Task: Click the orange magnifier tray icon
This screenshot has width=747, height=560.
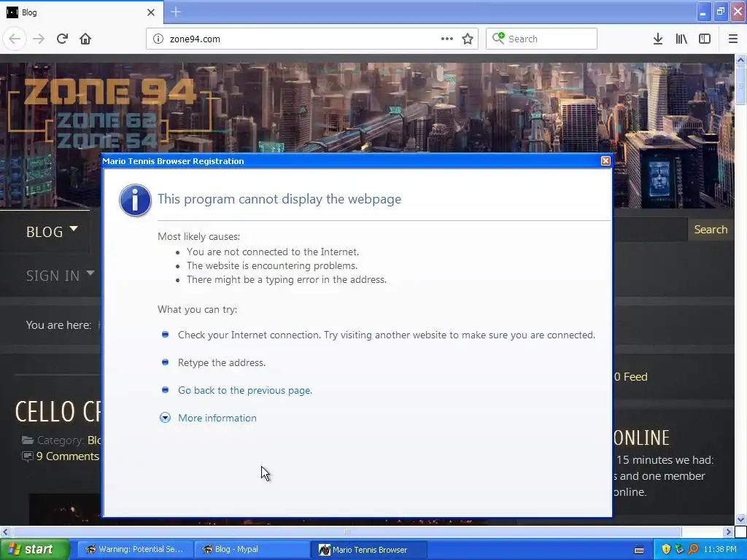Action: tap(693, 550)
